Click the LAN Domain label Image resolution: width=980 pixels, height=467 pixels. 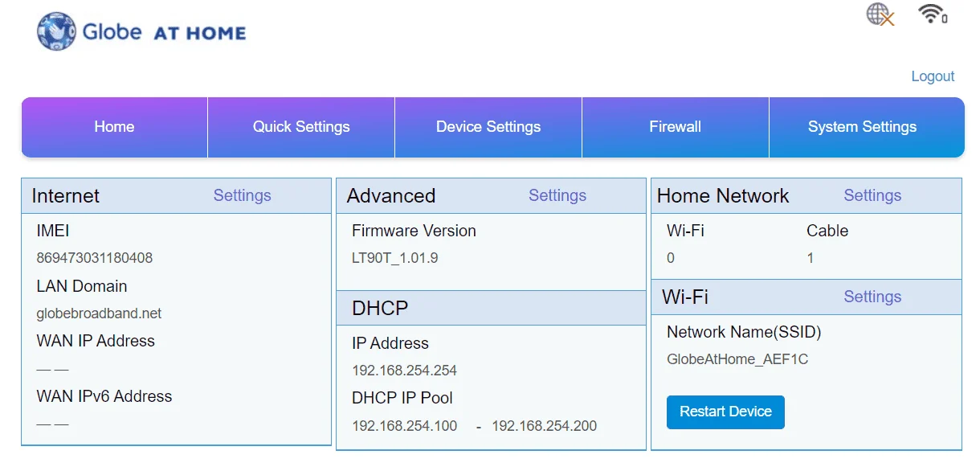tap(82, 286)
